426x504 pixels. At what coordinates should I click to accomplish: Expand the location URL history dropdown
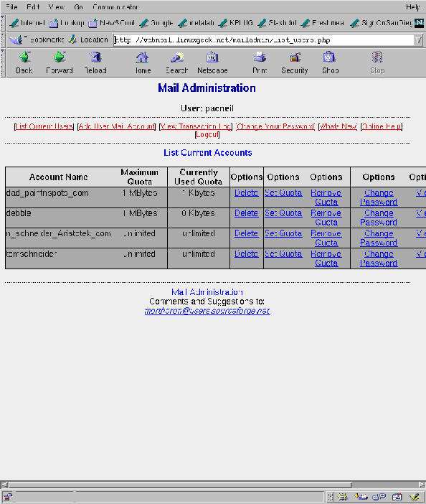coord(418,40)
